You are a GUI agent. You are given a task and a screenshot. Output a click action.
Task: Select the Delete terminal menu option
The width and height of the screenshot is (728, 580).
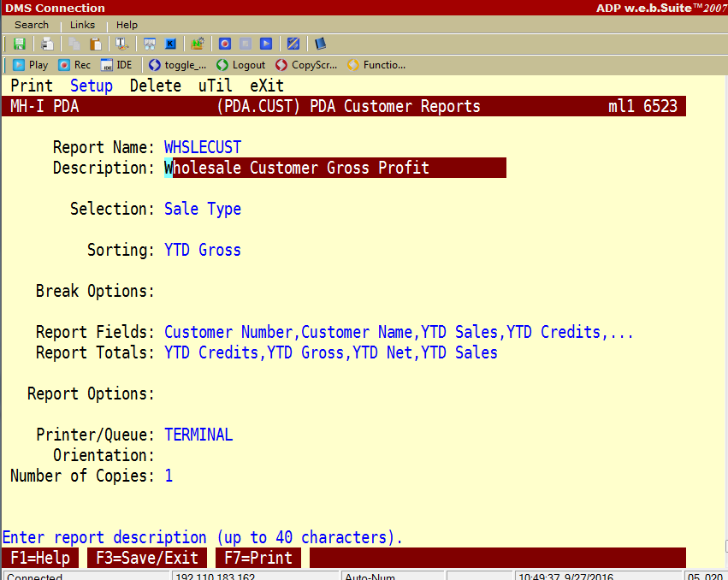(x=156, y=86)
